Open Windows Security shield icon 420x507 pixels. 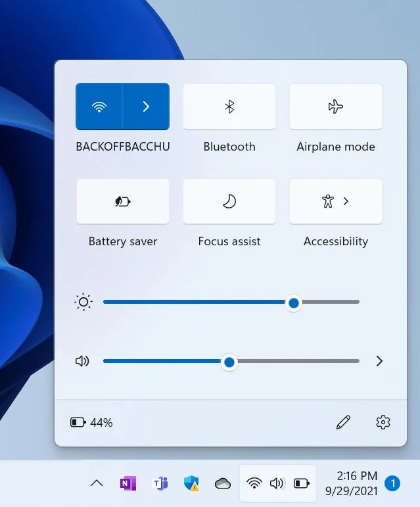click(191, 483)
